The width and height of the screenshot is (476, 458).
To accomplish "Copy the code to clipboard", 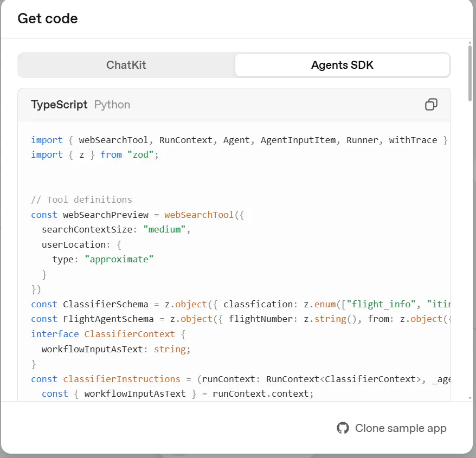I will (x=431, y=105).
